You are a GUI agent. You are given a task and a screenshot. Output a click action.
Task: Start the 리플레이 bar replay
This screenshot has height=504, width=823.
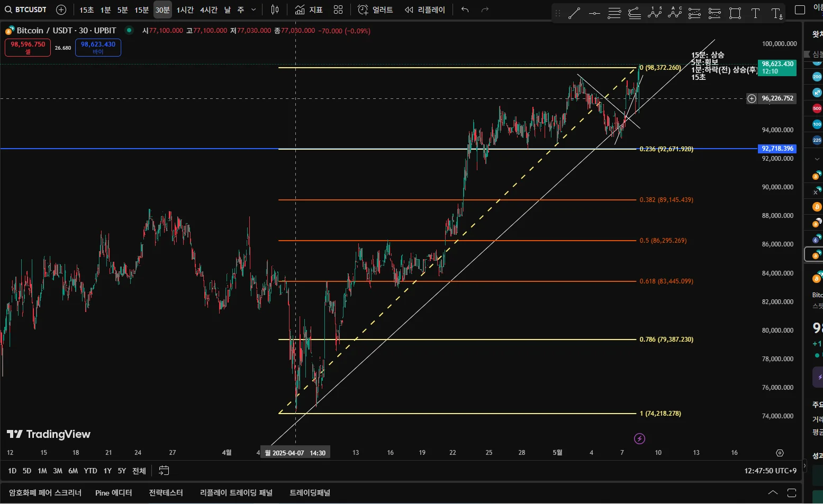(425, 10)
